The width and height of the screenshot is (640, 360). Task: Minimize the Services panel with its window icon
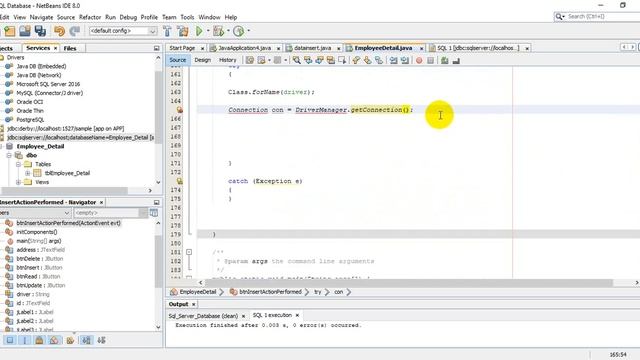pyautogui.click(x=156, y=48)
